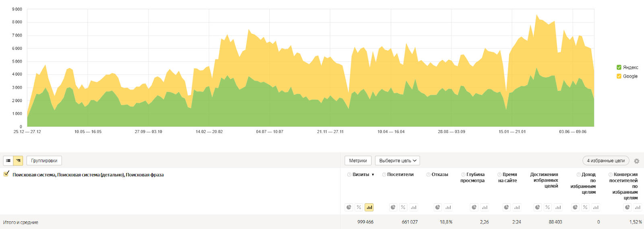This screenshot has width=644, height=229.
Task: Click help icon next to Глубина просмотра
Action: point(463,175)
